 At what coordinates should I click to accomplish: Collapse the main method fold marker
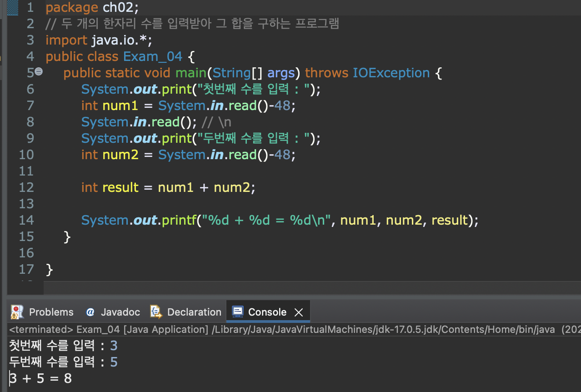(39, 72)
